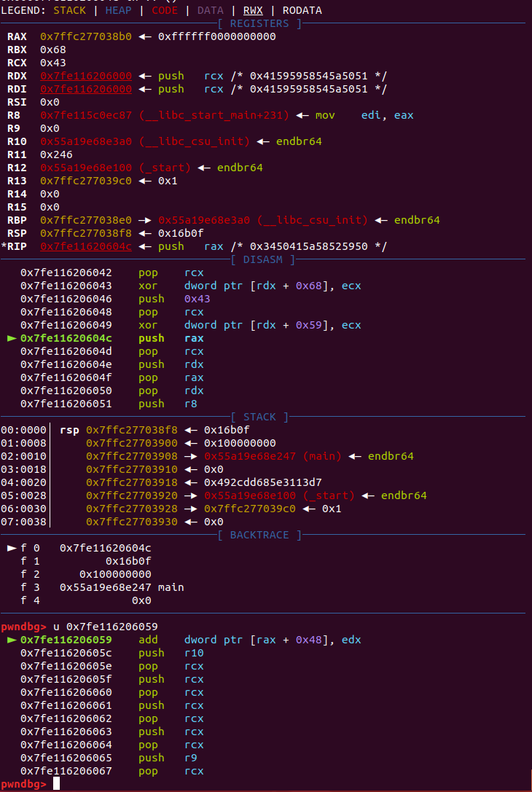Click the underlined RDI register address
Viewport: 532px width, 792px height.
86,90
